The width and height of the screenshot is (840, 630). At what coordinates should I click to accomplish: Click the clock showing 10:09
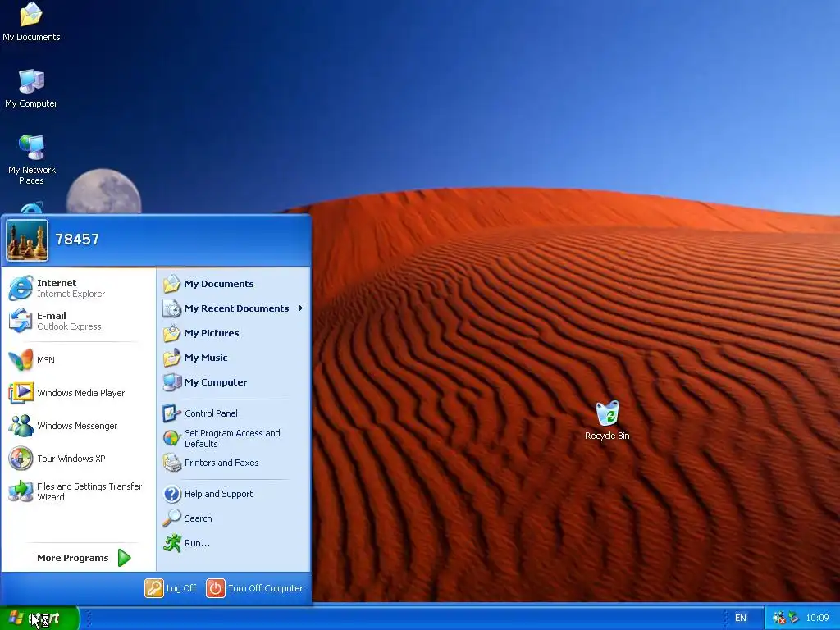pyautogui.click(x=817, y=618)
